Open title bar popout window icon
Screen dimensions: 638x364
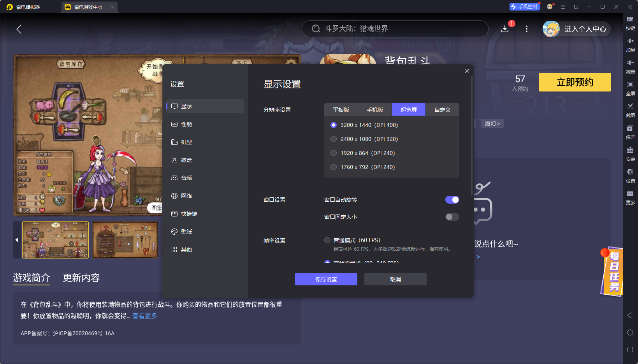tap(576, 7)
